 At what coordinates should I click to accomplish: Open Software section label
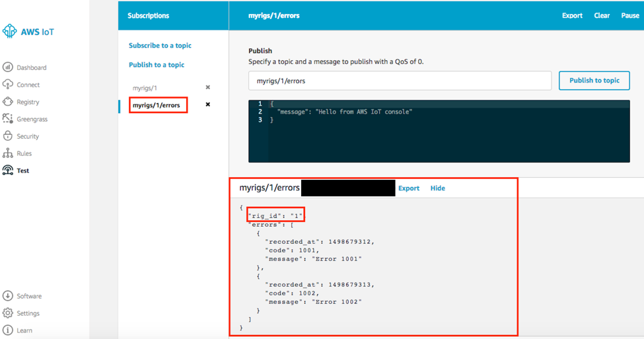(29, 296)
